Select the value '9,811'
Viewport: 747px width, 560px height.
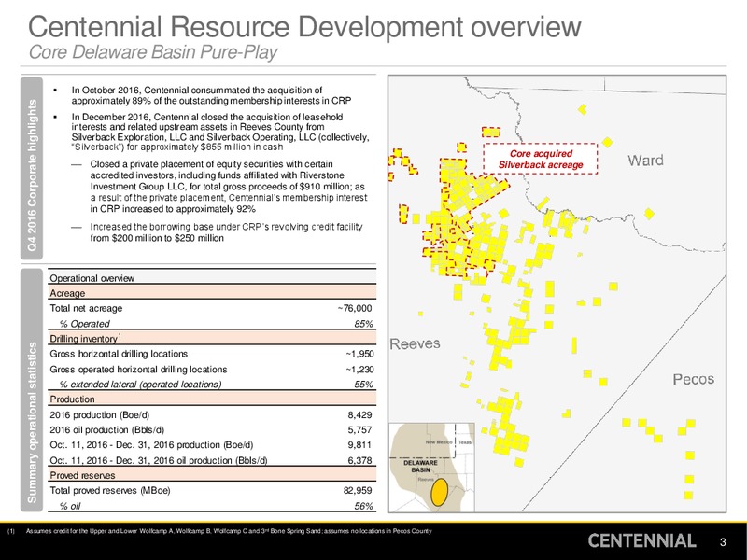[359, 445]
